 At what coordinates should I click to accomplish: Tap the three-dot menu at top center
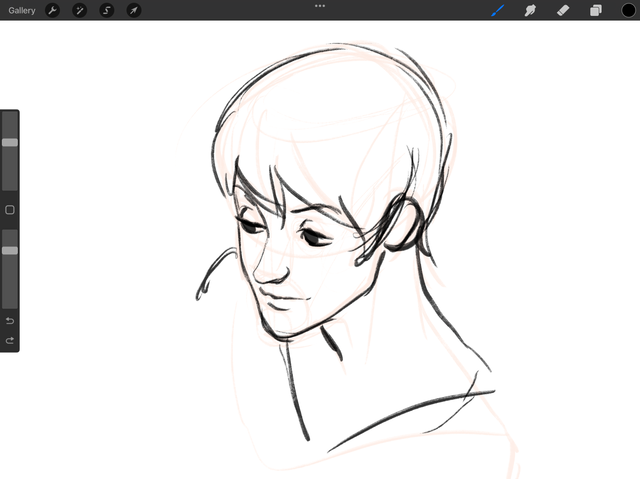point(320,6)
